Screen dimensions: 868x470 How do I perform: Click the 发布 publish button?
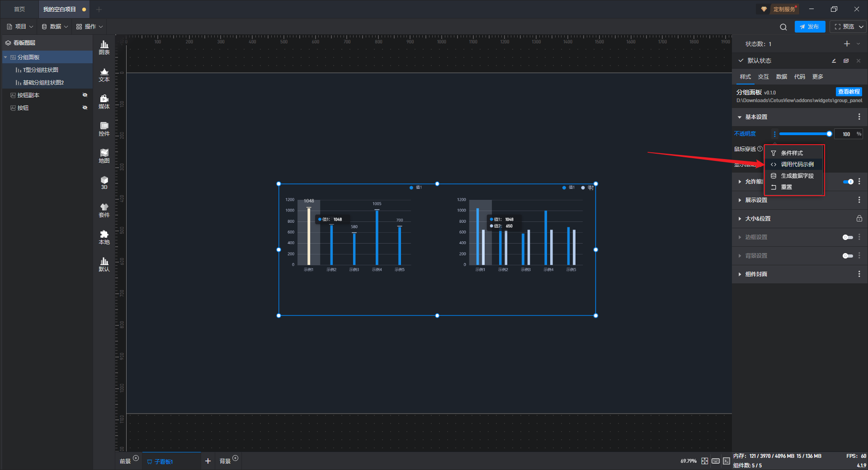click(x=809, y=27)
